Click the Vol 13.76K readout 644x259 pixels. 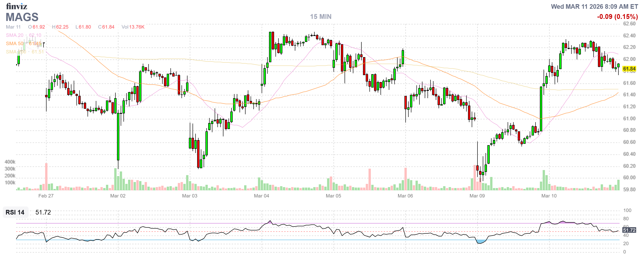133,27
